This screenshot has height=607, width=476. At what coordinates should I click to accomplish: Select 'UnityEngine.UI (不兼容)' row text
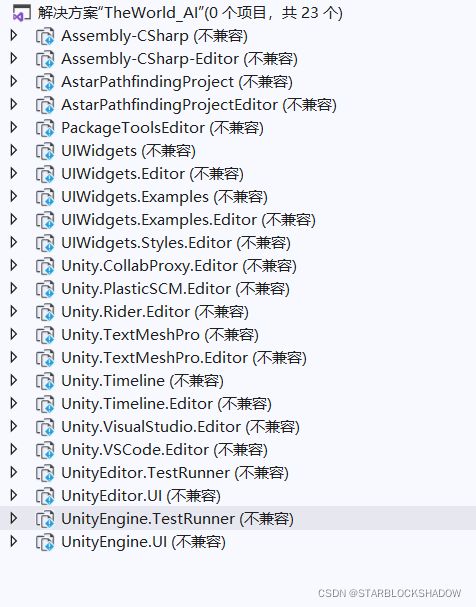click(143, 542)
